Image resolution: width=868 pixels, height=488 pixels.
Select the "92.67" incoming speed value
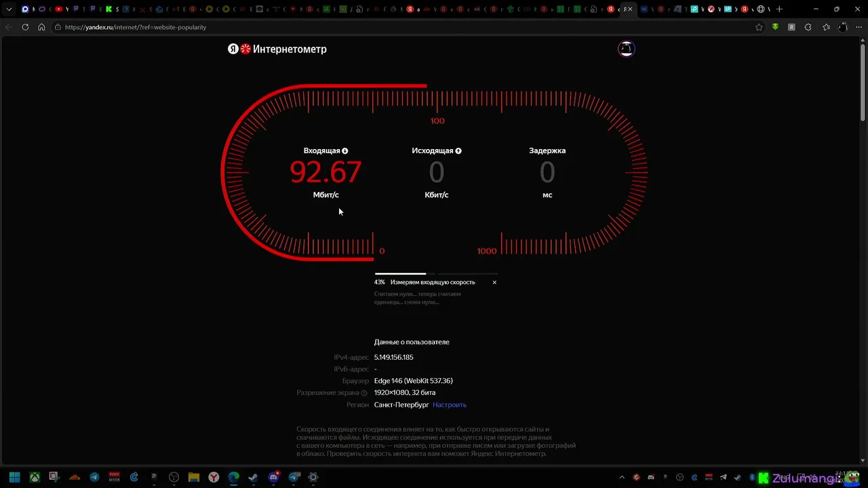pyautogui.click(x=325, y=172)
